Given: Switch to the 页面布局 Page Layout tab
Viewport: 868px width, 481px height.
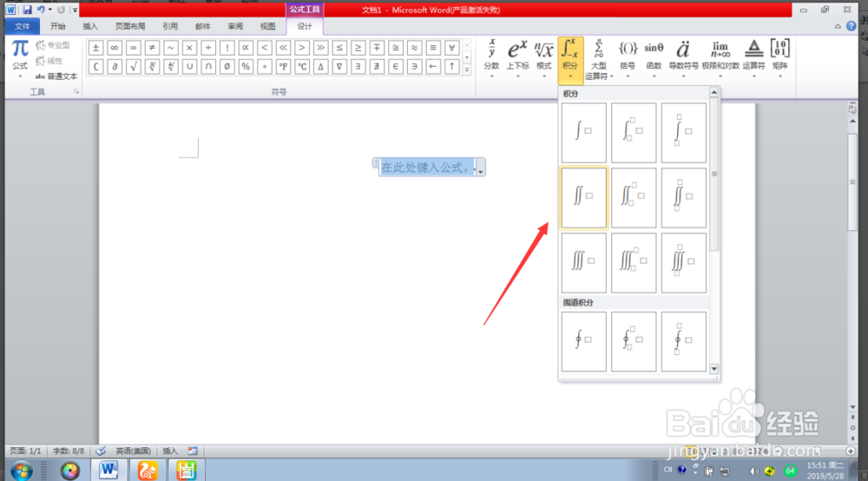Looking at the screenshot, I should pyautogui.click(x=130, y=26).
